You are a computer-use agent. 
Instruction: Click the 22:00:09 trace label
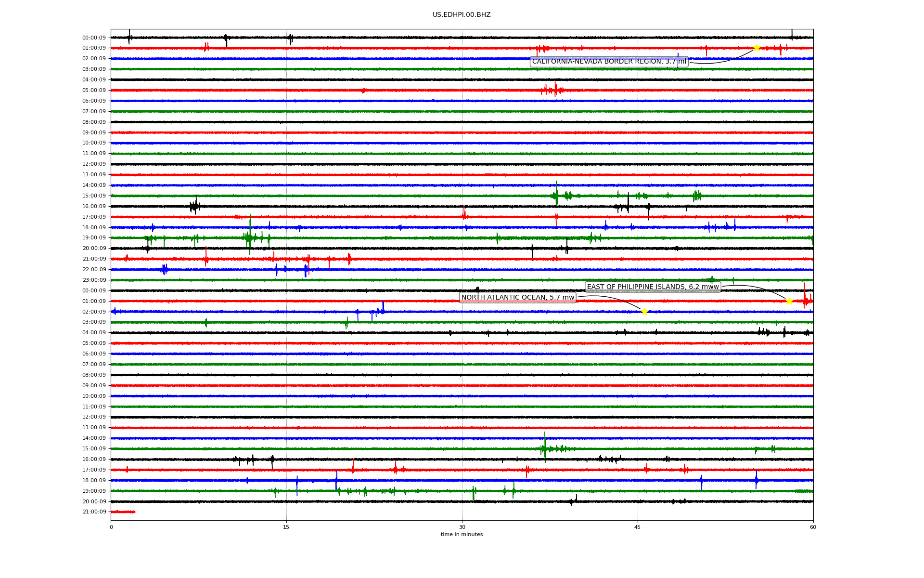(94, 270)
